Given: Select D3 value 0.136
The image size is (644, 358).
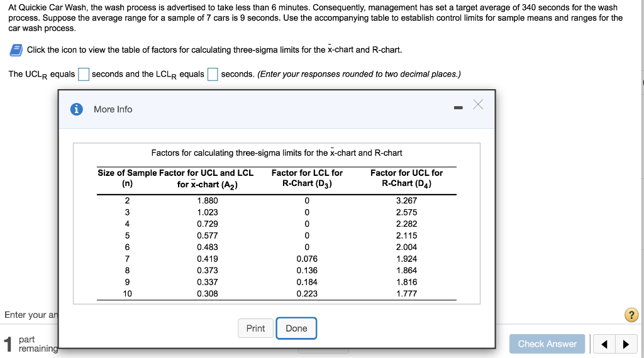Looking at the screenshot, I should coord(307,271).
